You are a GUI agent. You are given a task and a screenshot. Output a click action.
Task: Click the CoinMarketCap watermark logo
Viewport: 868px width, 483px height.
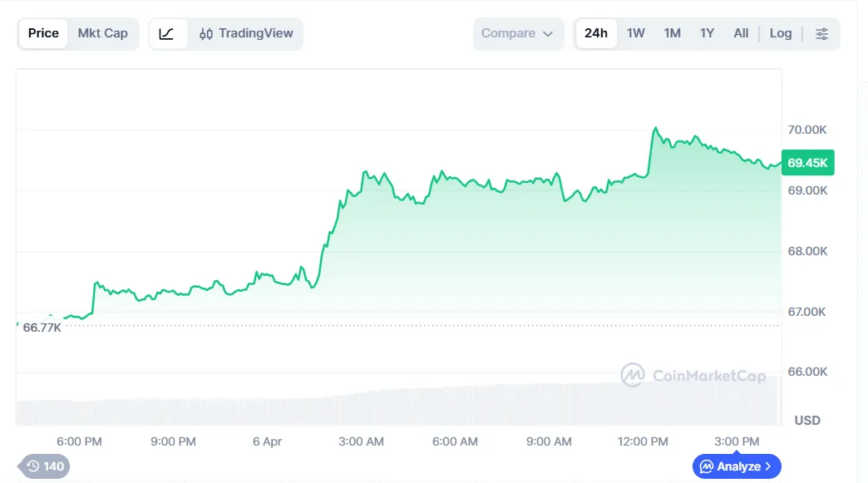(634, 376)
